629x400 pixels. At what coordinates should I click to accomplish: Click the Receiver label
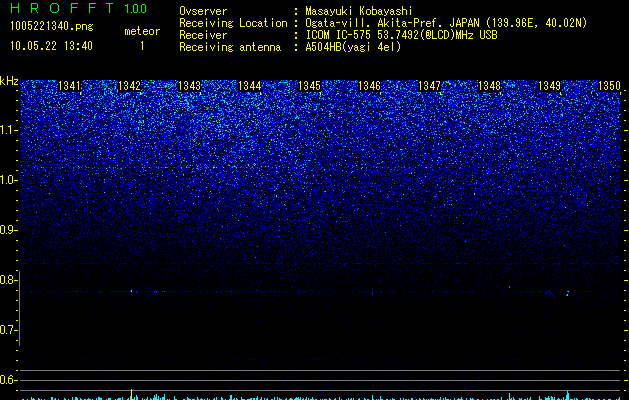pos(203,35)
